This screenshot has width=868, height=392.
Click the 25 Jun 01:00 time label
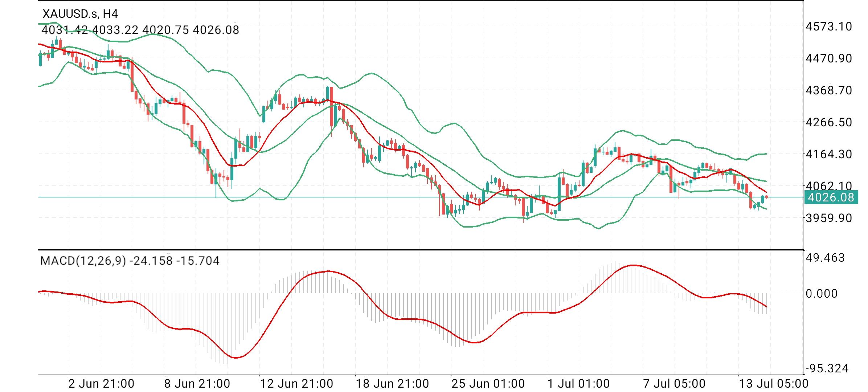click(488, 383)
